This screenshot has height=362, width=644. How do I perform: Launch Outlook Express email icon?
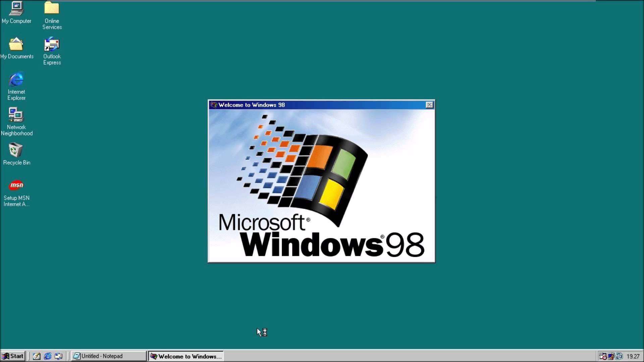pos(52,44)
